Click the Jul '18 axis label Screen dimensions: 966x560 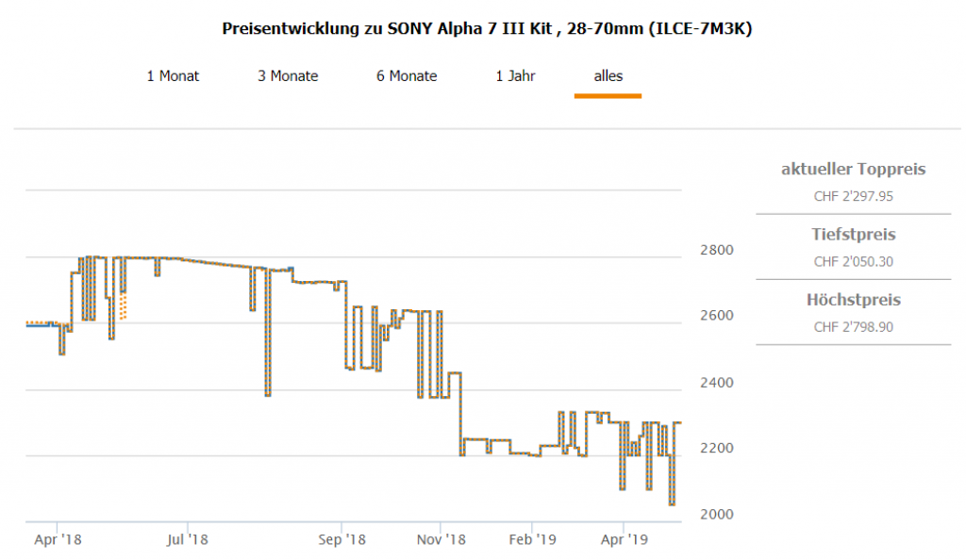(187, 540)
